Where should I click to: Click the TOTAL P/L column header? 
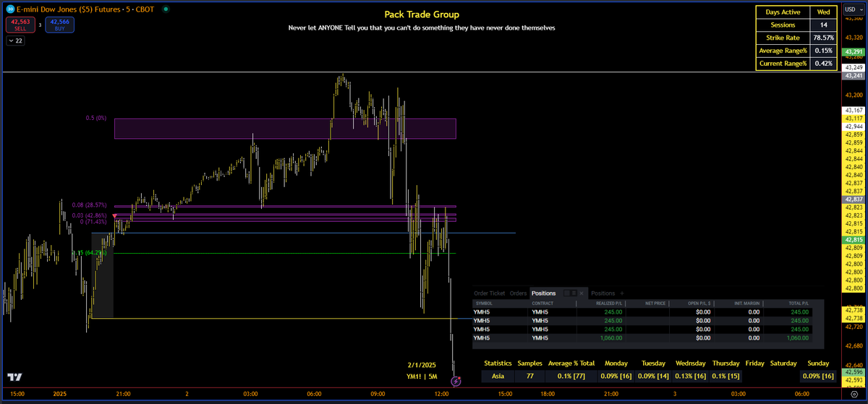(798, 304)
